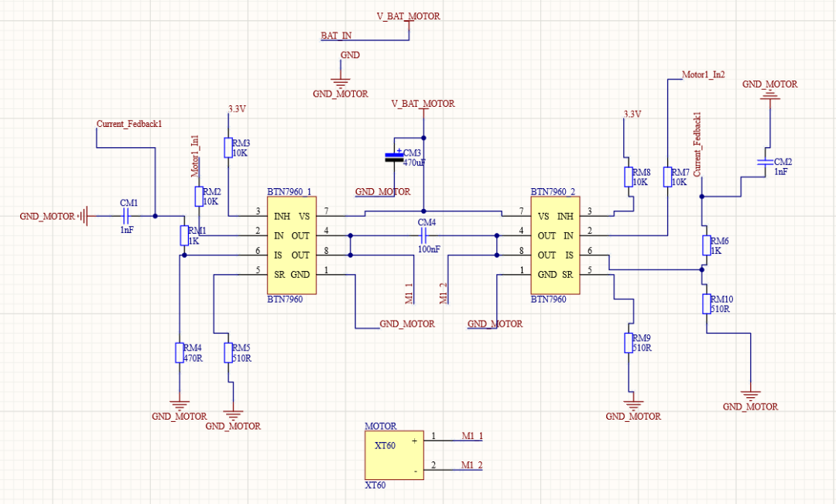Pick the CM4 100nF capacitor symbol
Viewport: 836px width, 504px height.
[423, 235]
